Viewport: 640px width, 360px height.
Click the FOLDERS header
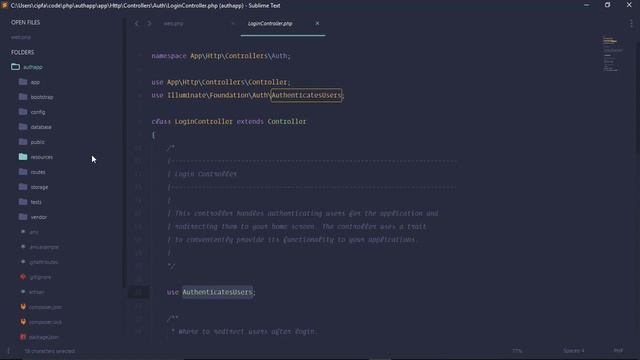coord(23,52)
